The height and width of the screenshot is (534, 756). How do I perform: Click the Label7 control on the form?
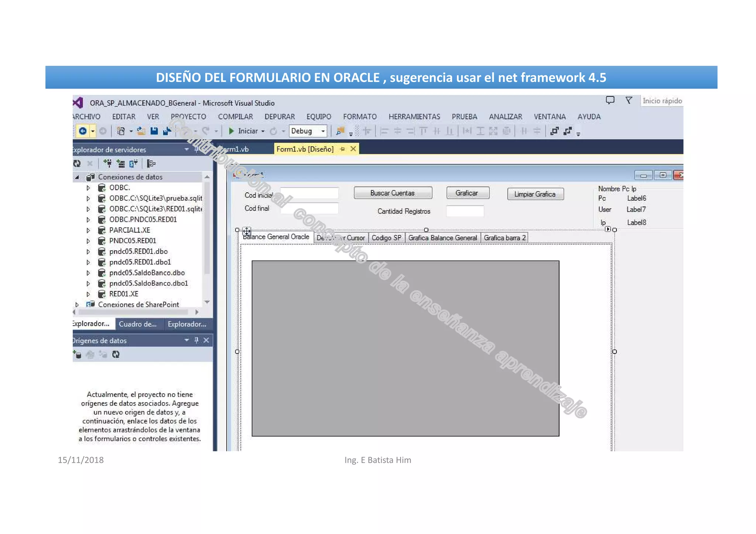tap(636, 210)
